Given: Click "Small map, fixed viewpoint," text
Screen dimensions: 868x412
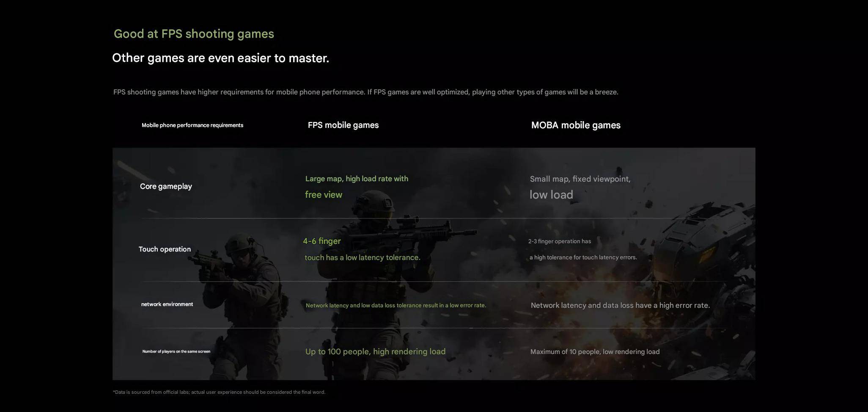Looking at the screenshot, I should (580, 179).
